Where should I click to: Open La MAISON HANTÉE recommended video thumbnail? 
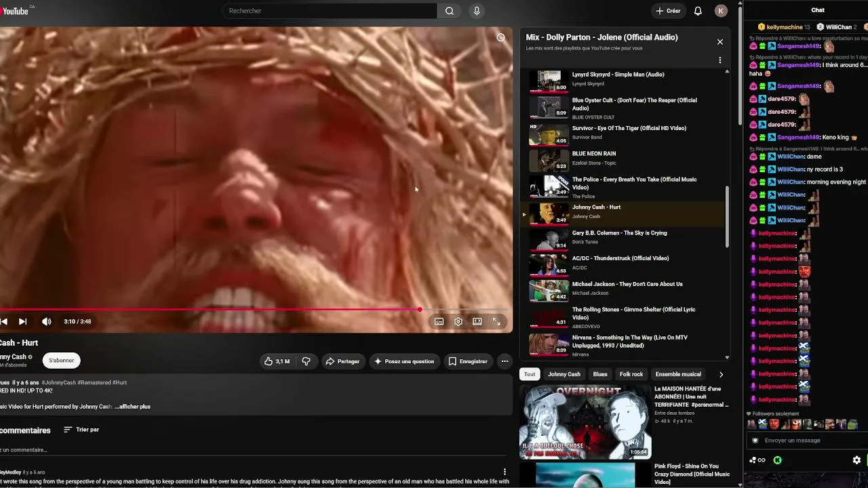[585, 422]
